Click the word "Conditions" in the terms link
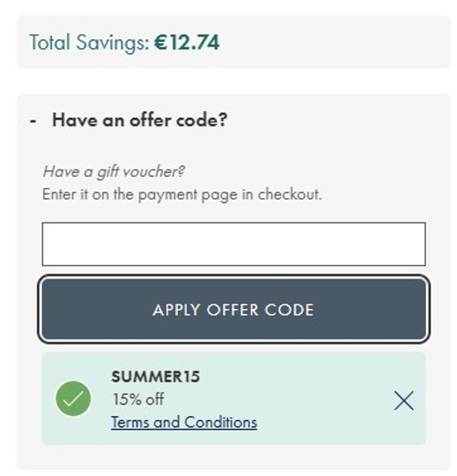 pyautogui.click(x=221, y=422)
